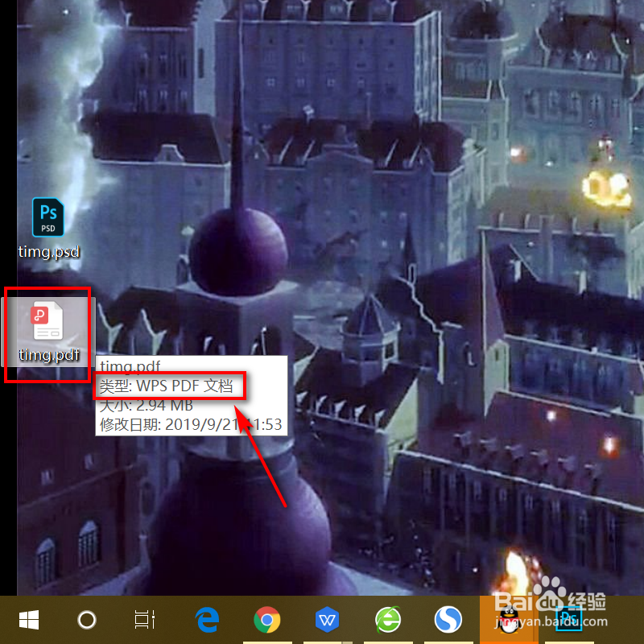Switch to QQ penguin on the taskbar

point(508,620)
